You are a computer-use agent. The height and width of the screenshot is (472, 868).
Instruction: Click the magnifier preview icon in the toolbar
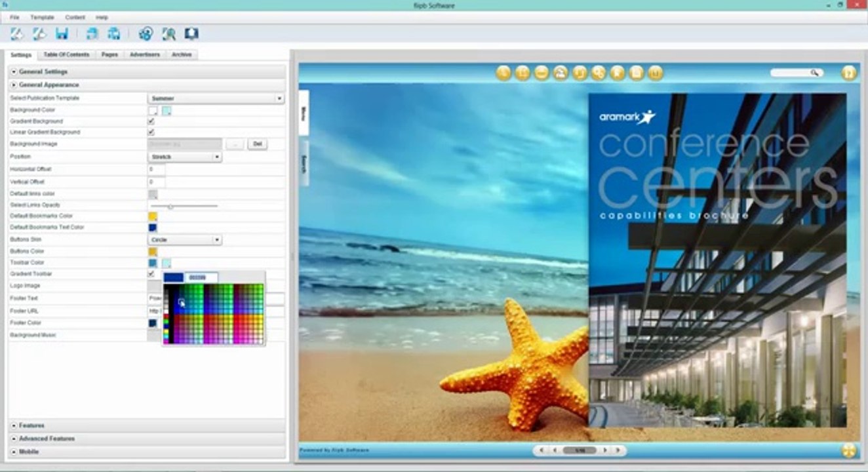168,33
